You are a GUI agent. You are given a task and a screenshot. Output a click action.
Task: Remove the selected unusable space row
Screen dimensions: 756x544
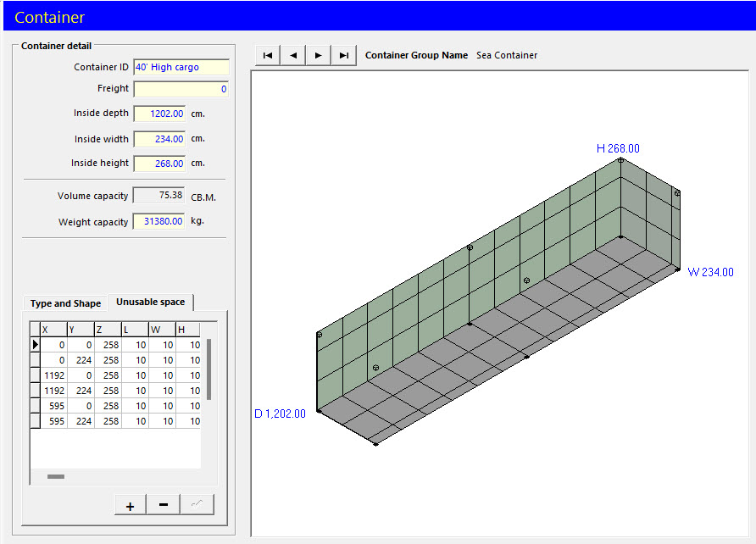(164, 505)
